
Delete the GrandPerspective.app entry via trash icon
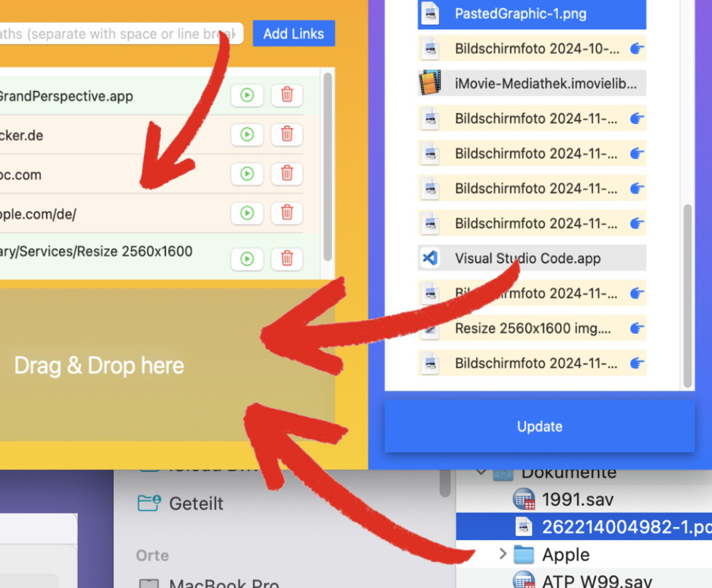(287, 96)
